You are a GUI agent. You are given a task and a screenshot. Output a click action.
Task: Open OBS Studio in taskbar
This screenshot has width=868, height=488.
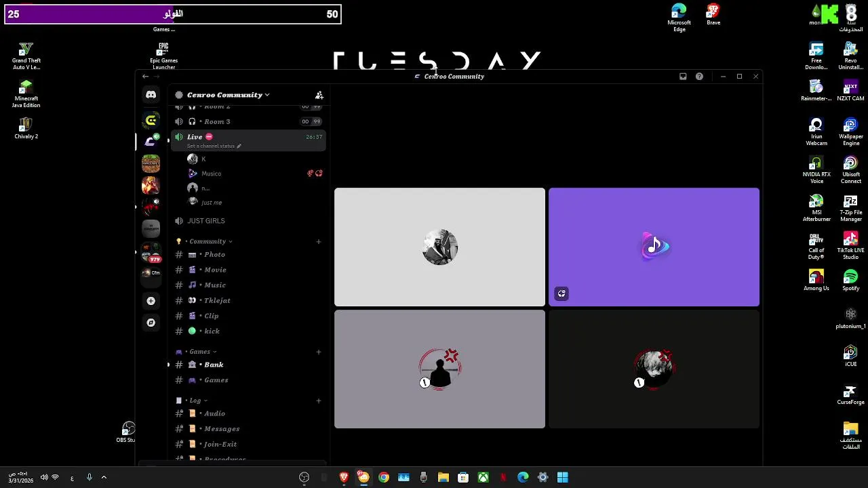coord(304,478)
